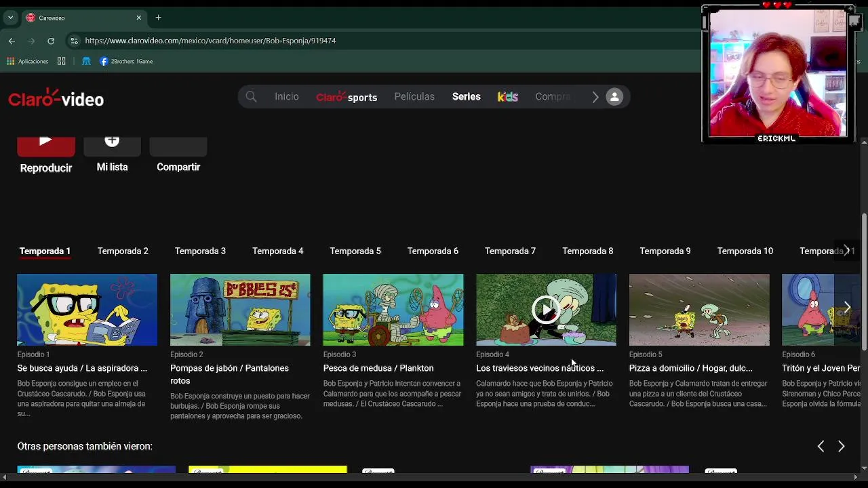Open the Aplicaciones bookmarks shortcut
The image size is (868, 488).
point(28,61)
